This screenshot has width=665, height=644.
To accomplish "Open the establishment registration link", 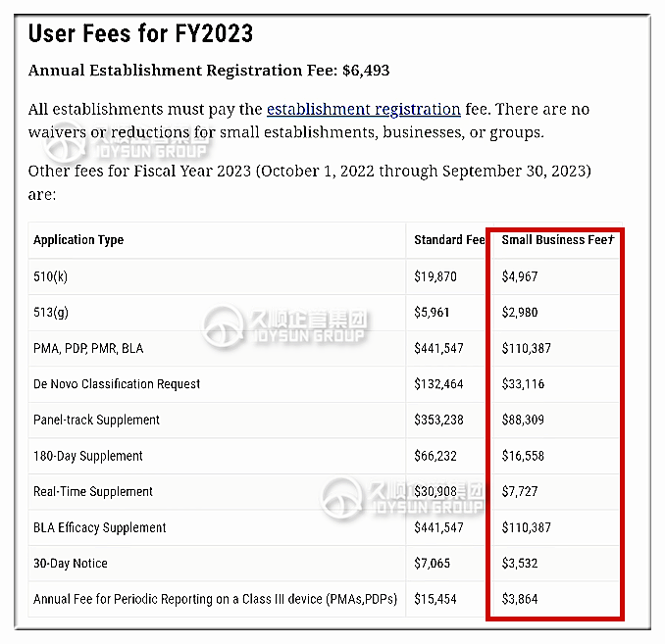I will pyautogui.click(x=364, y=110).
